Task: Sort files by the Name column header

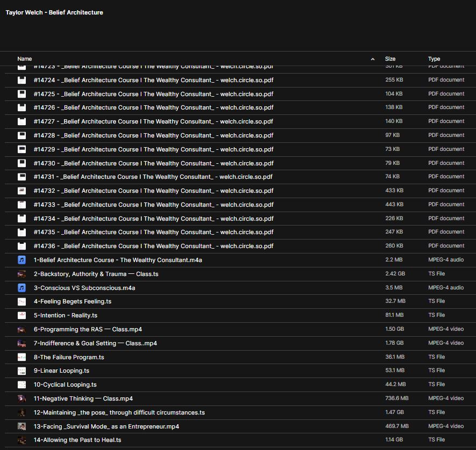Action: click(25, 59)
